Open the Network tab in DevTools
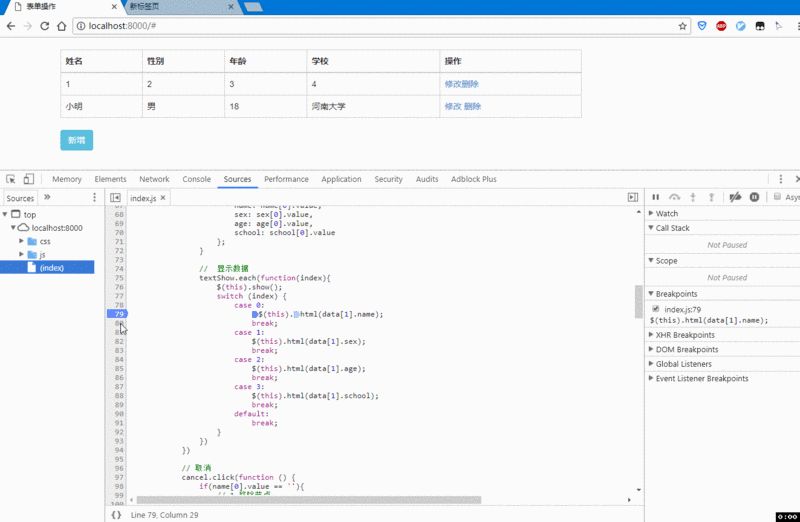Image resolution: width=800 pixels, height=522 pixels. pos(154,179)
